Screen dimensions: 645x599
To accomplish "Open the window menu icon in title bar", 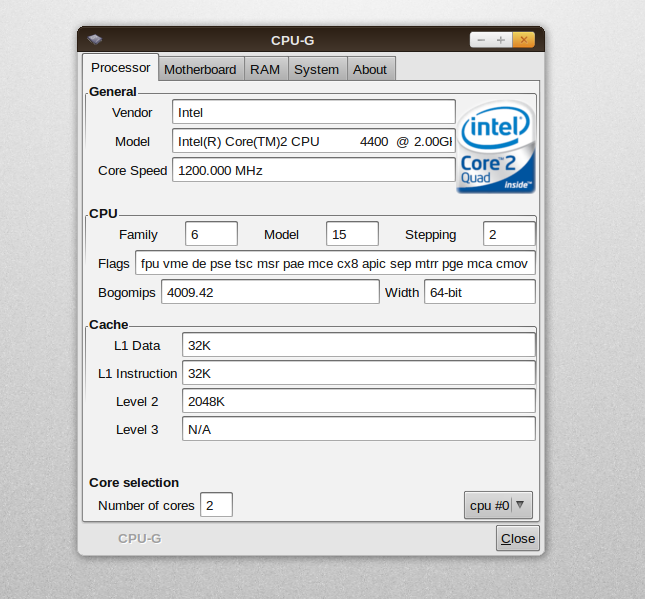I will click(94, 40).
